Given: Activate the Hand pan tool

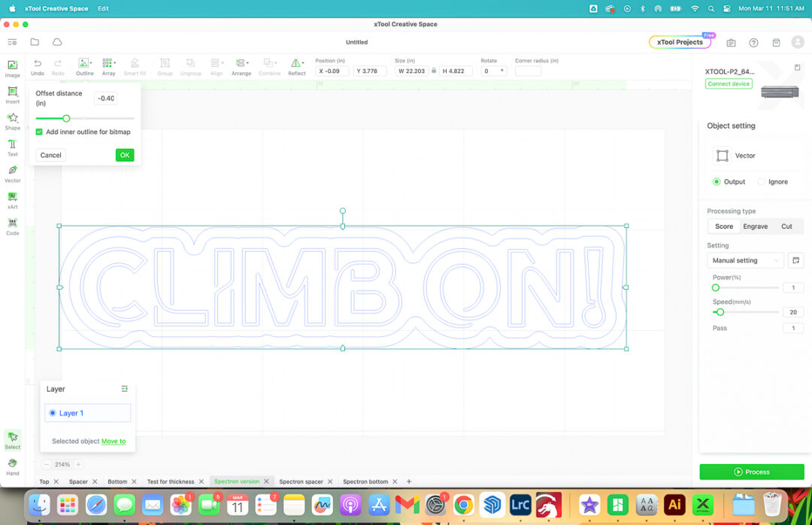Looking at the screenshot, I should coord(12,466).
